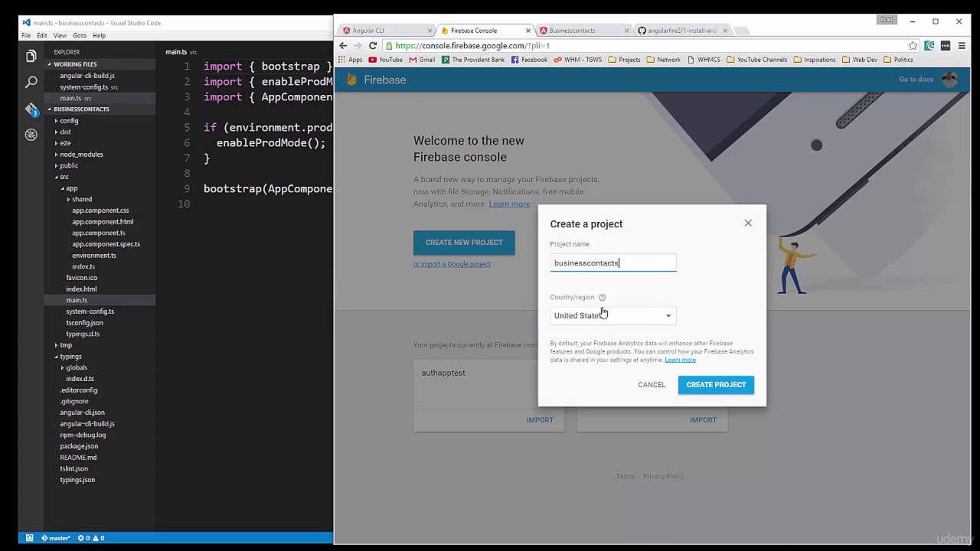
Task: Click Learn more in the welcome text
Action: [x=509, y=204]
